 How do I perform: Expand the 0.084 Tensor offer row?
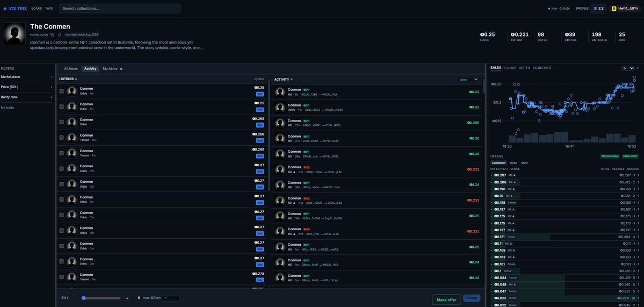point(565,278)
